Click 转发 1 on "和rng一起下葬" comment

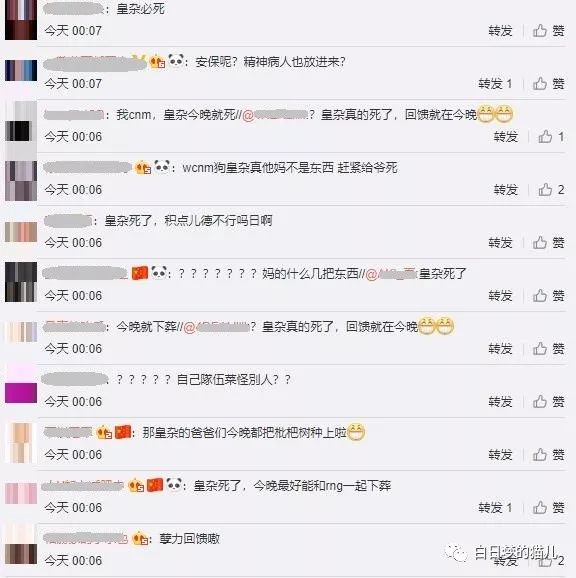495,508
